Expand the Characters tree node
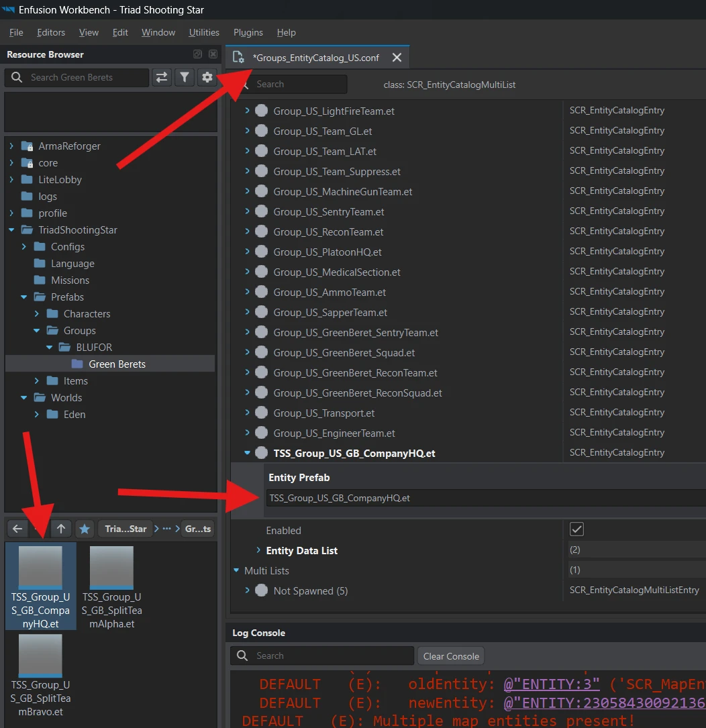 point(37,314)
